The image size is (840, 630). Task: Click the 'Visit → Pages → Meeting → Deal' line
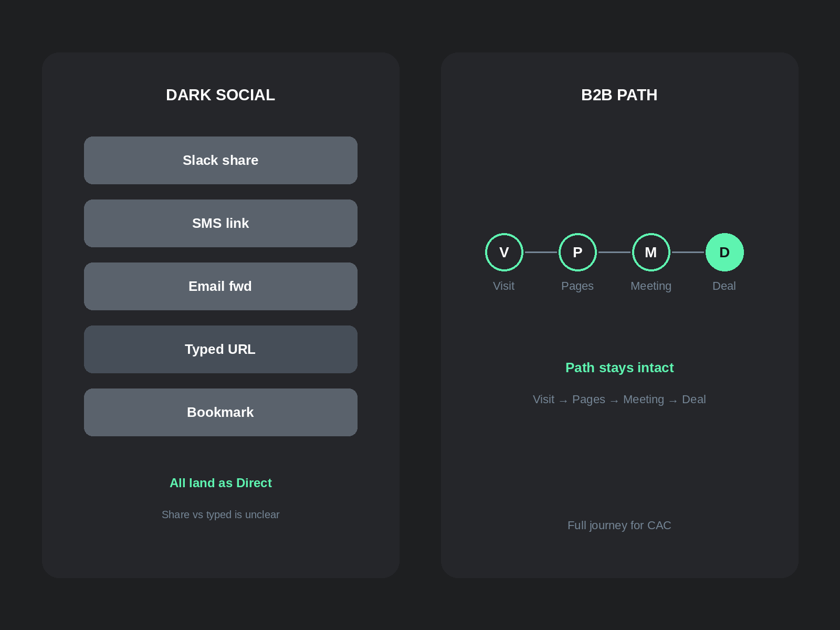point(619,400)
